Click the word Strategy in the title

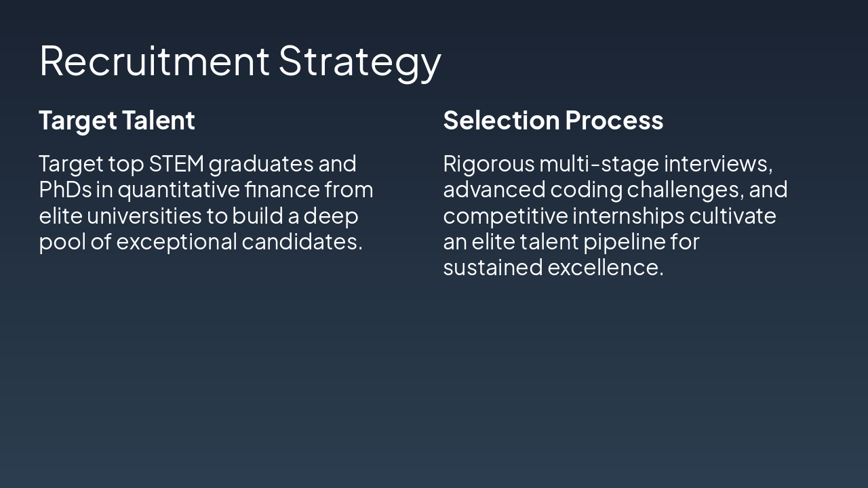click(359, 60)
